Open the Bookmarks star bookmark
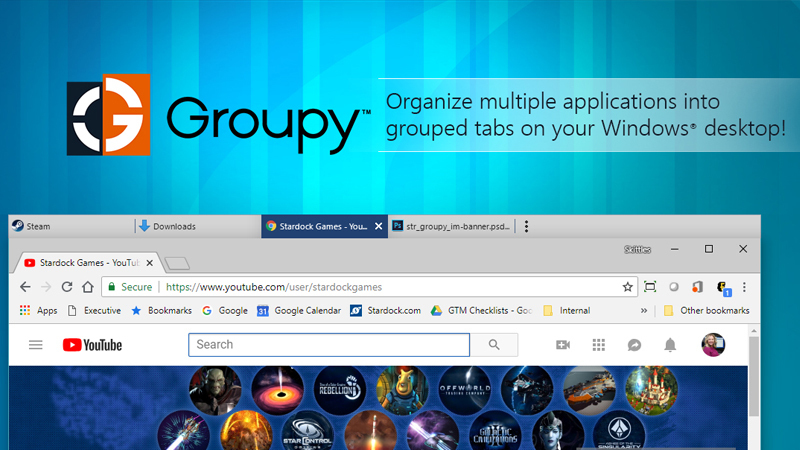The width and height of the screenshot is (800, 450). tap(161, 310)
